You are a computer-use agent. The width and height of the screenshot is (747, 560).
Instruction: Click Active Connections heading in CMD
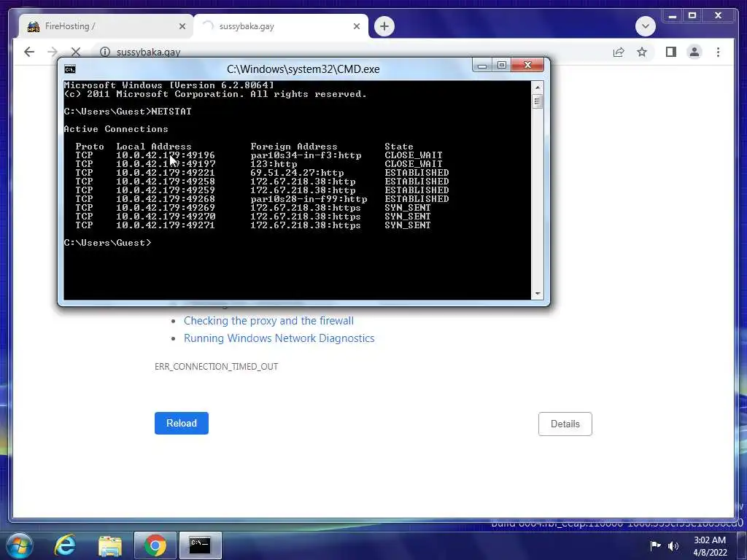[x=116, y=129]
